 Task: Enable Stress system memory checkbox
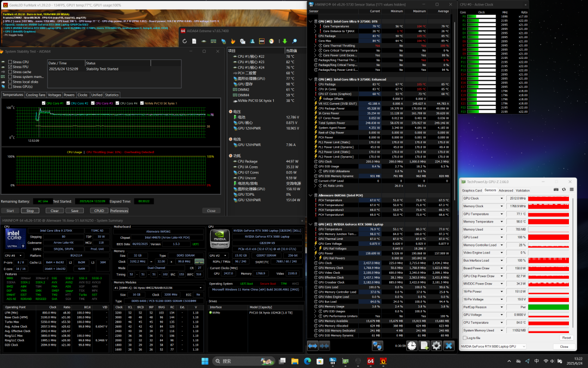click(10, 77)
